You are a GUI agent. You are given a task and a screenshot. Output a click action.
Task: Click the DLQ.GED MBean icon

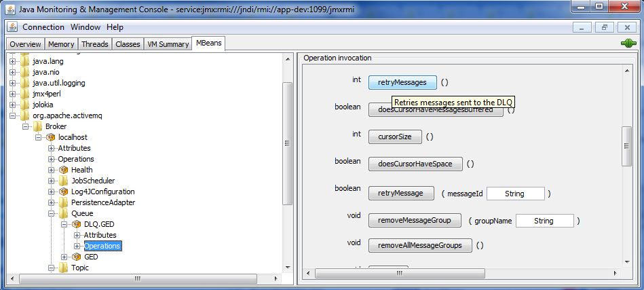pyautogui.click(x=77, y=224)
